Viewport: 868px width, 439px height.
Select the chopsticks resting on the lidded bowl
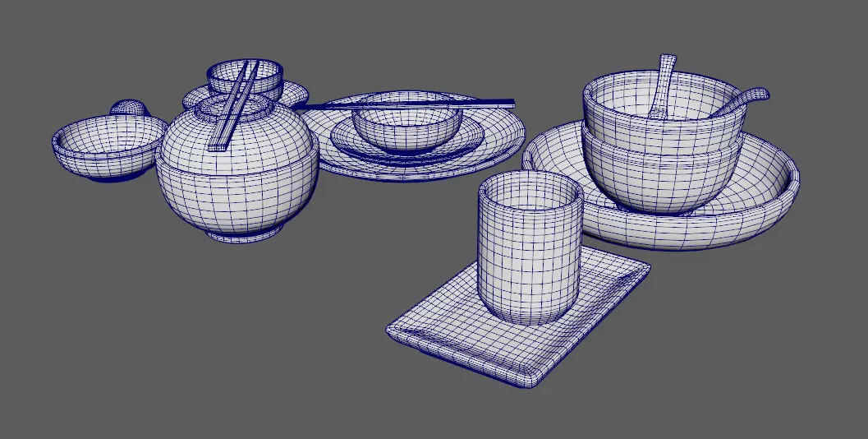pos(233,105)
